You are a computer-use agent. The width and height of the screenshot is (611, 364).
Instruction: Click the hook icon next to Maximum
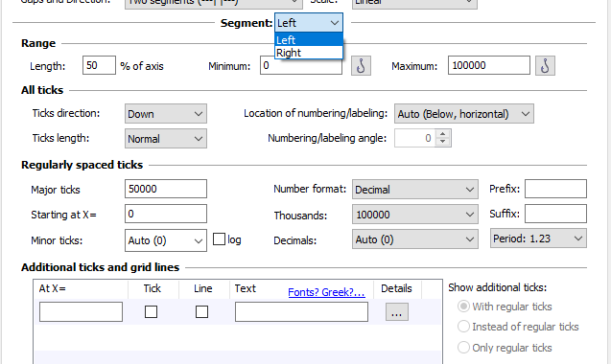[545, 65]
